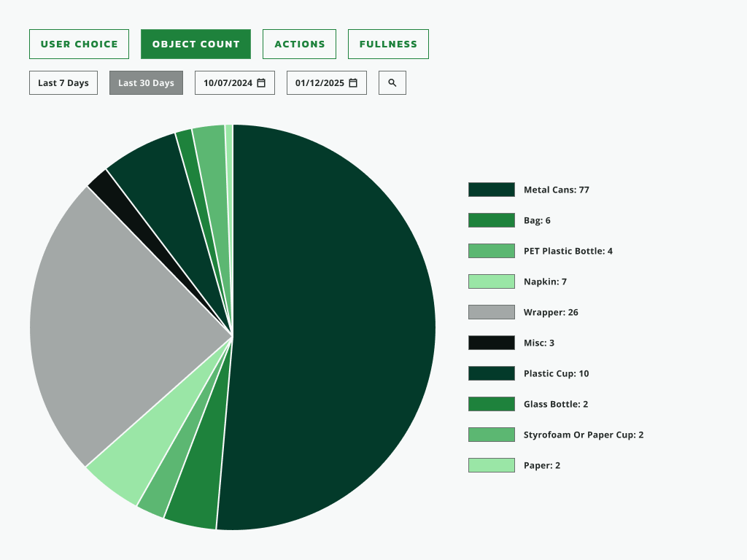Select the Last 30 Days filter
This screenshot has width=747, height=560.
pyautogui.click(x=146, y=83)
